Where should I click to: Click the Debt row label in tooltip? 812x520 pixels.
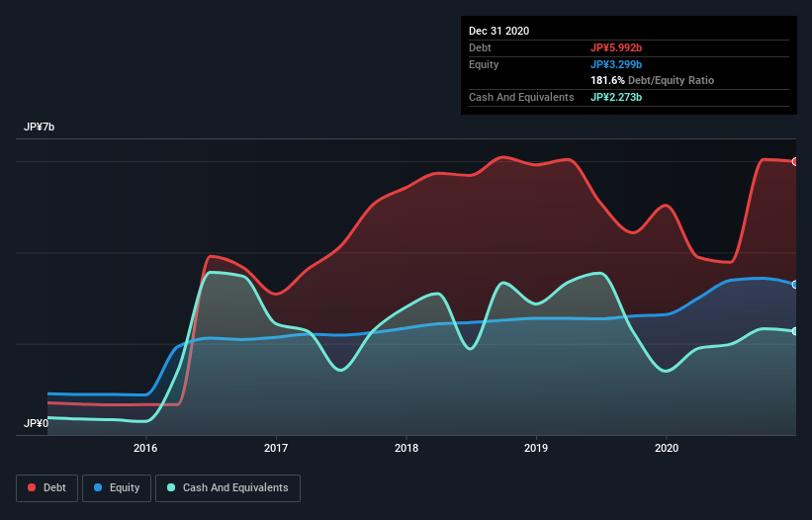[x=480, y=47]
